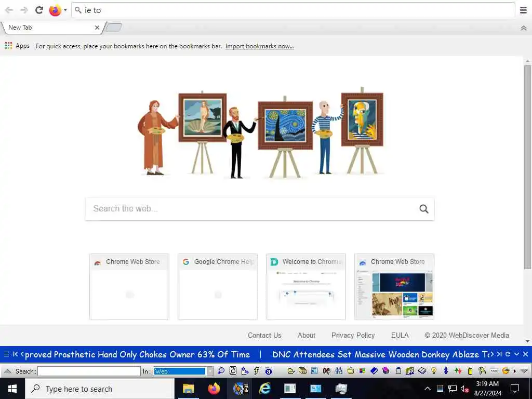532x399 pixels.
Task: Open the toolbar options down-arrow at far right
Action: click(524, 371)
